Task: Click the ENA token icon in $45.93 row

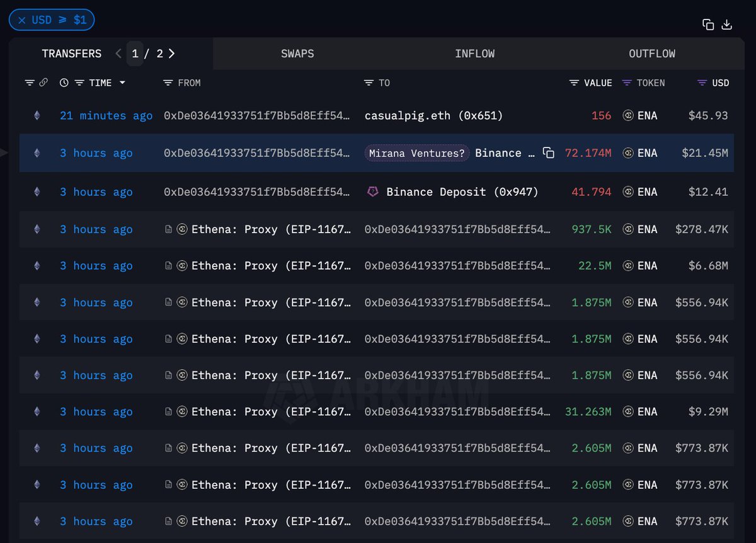Action: click(x=627, y=115)
